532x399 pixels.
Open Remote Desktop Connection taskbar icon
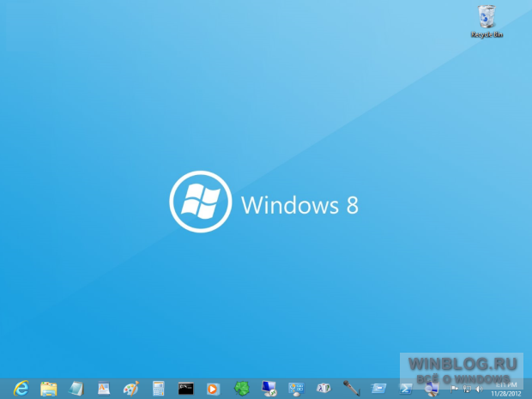[x=269, y=389]
